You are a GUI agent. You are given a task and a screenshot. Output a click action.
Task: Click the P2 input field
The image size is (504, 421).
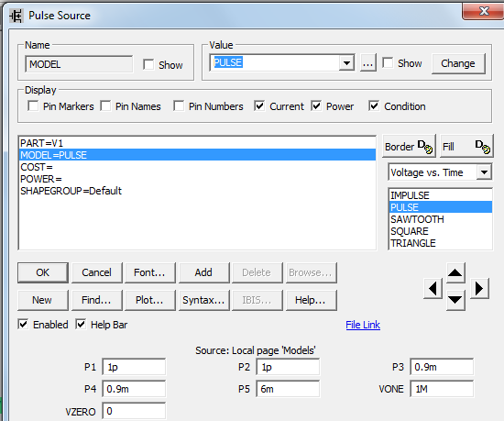tap(288, 367)
